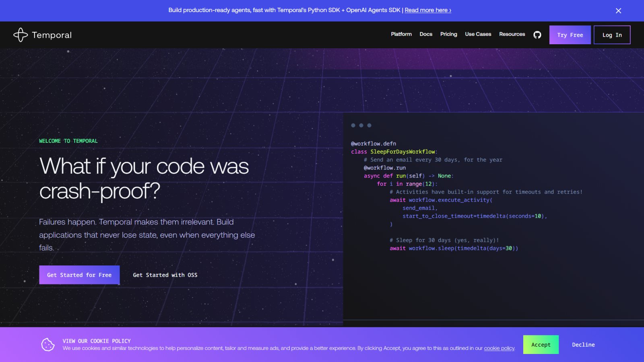Click the 'What if your code was crash-proof?' heading
This screenshot has height=362, width=644.
pyautogui.click(x=144, y=178)
